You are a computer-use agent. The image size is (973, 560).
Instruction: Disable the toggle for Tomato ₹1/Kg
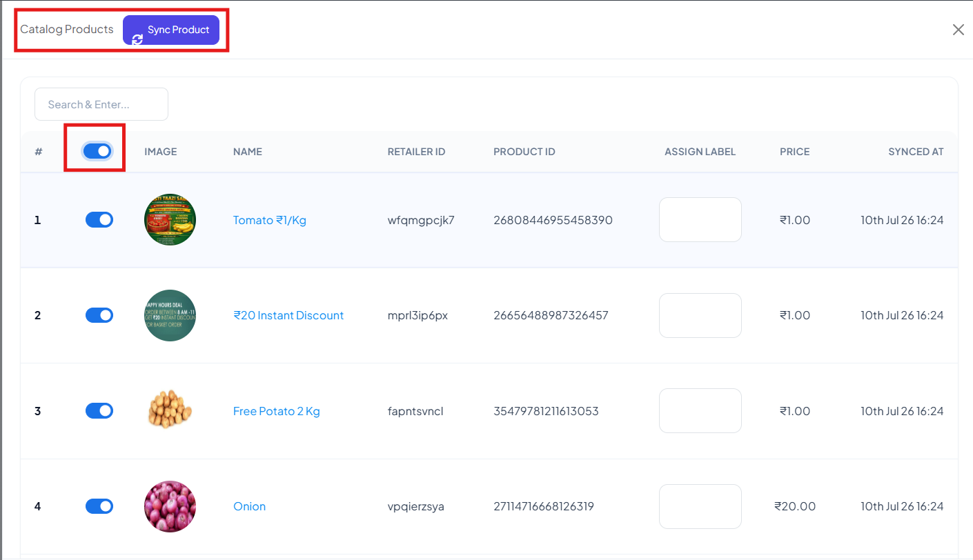99,220
